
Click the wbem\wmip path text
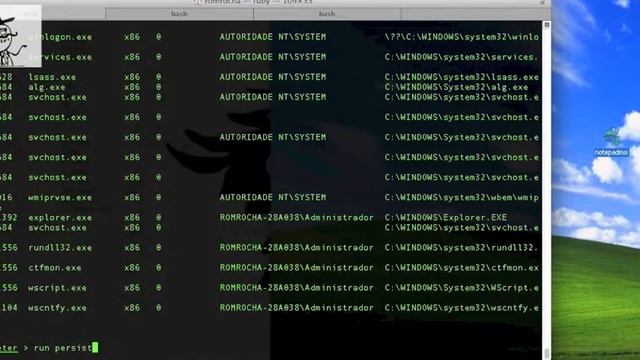pos(462,198)
